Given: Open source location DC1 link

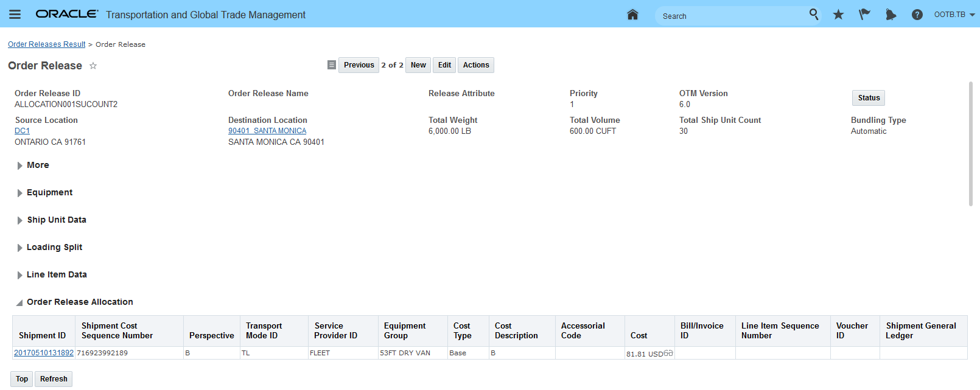Looking at the screenshot, I should (x=22, y=131).
